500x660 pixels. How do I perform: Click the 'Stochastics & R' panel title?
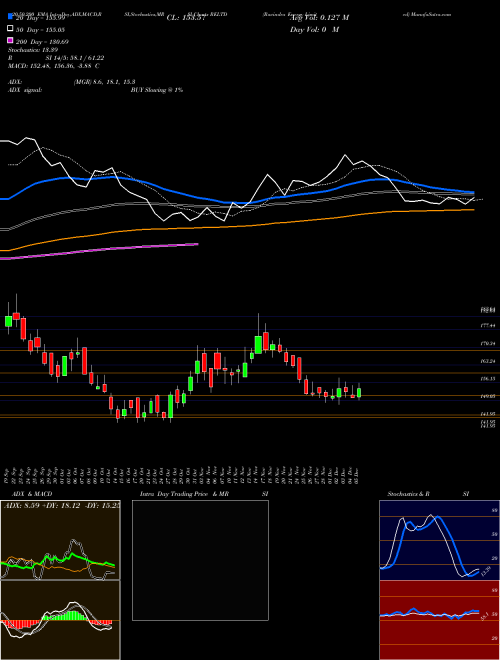pyautogui.click(x=409, y=494)
